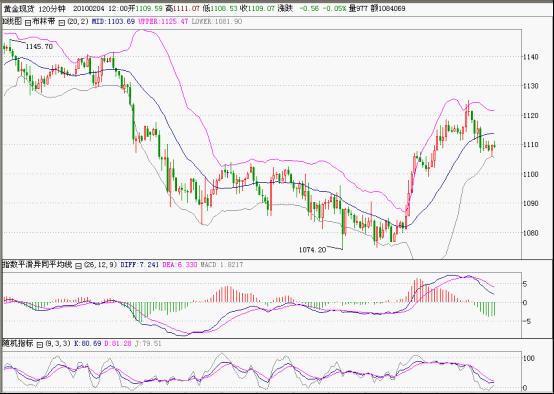Click the 120分钟 period label
This screenshot has height=394, width=554.
[53, 8]
